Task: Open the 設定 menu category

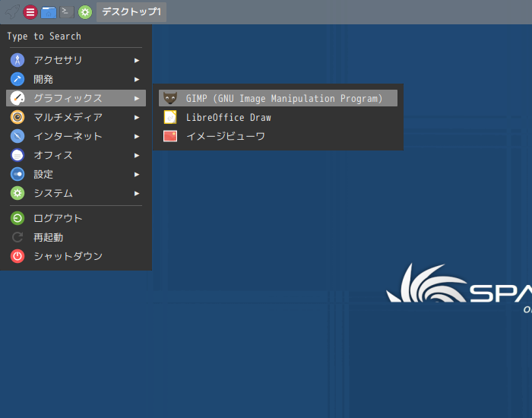Action: (76, 174)
